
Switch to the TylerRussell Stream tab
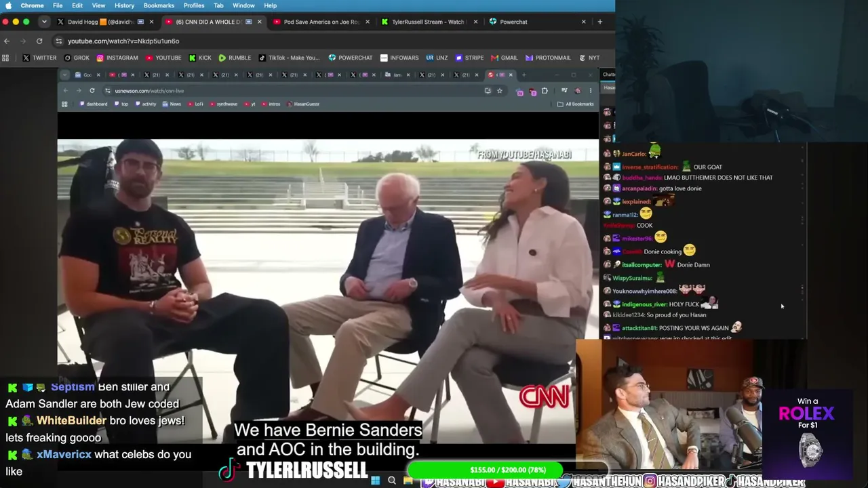(429, 22)
